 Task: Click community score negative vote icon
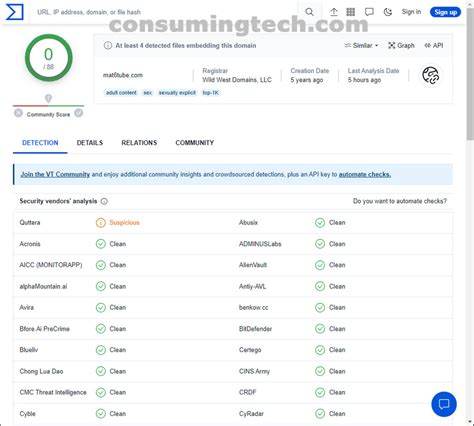(18, 113)
